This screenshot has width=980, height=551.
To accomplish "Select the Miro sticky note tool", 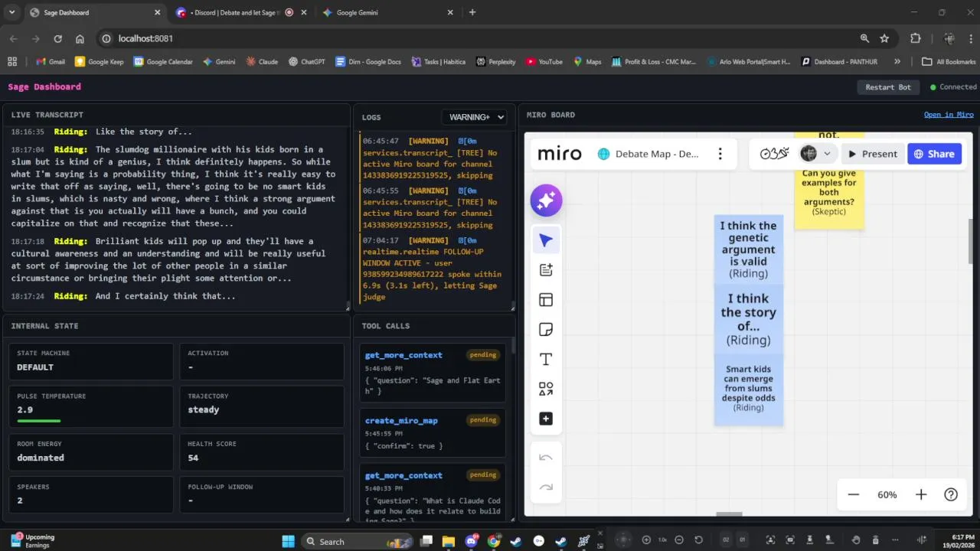I will (x=546, y=330).
